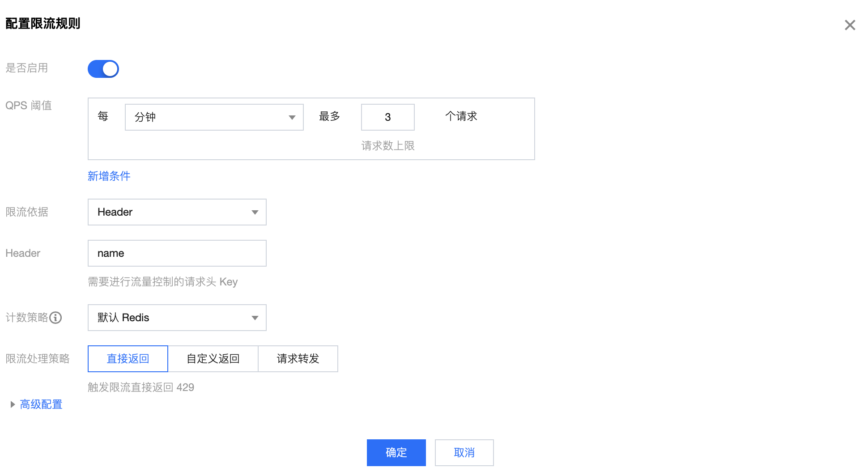Open the 分钟 time unit dropdown
This screenshot has height=476, width=868.
tap(214, 117)
